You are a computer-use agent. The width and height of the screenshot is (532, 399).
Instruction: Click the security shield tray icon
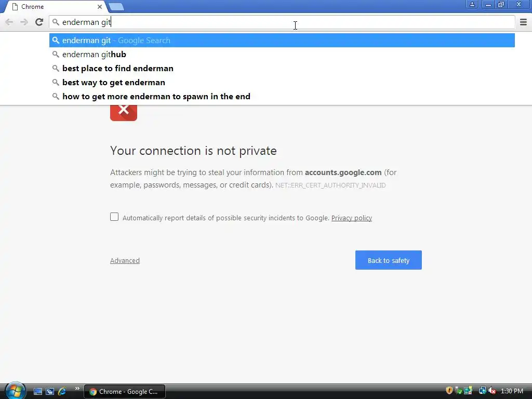pos(449,391)
